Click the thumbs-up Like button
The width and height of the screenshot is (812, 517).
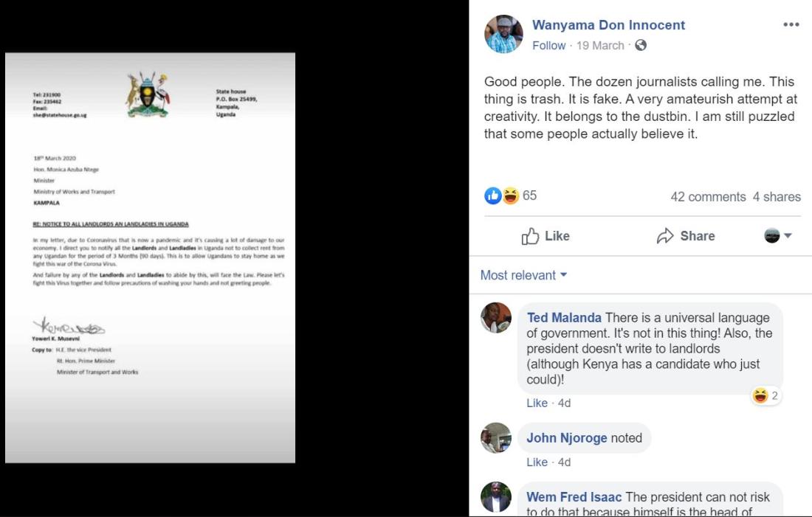546,236
